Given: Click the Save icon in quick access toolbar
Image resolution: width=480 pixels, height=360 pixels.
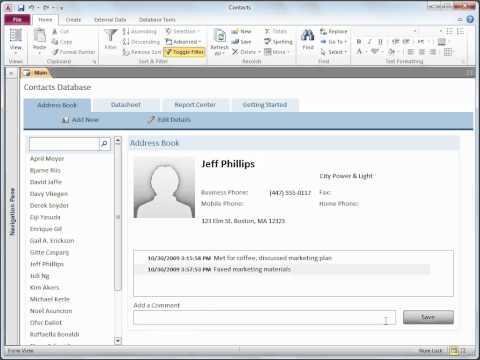Looking at the screenshot, I should (x=21, y=7).
